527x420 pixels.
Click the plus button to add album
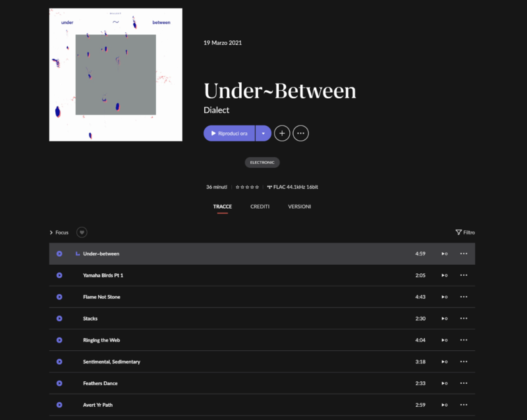(x=282, y=133)
